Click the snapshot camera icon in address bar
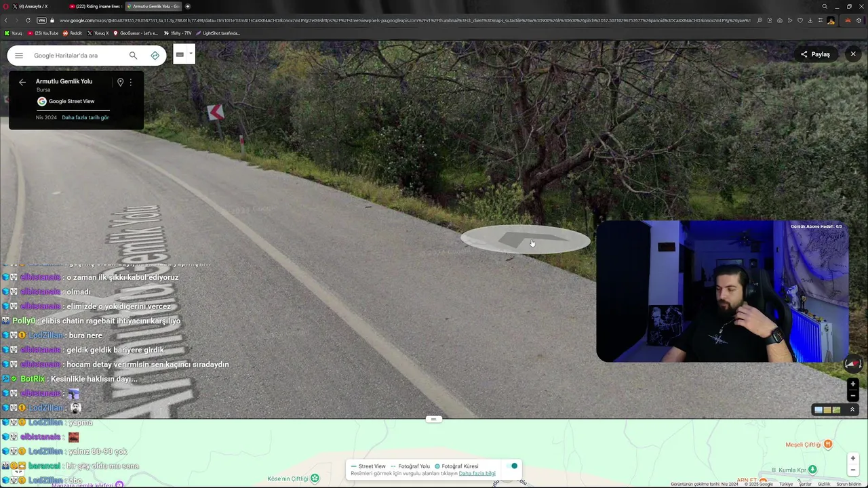 click(780, 20)
